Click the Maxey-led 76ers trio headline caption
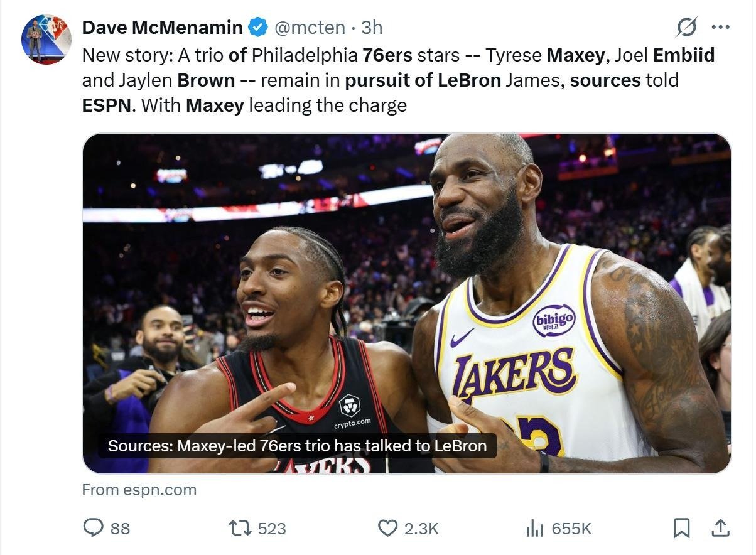Screen dimensions: 756x555 [x=297, y=446]
